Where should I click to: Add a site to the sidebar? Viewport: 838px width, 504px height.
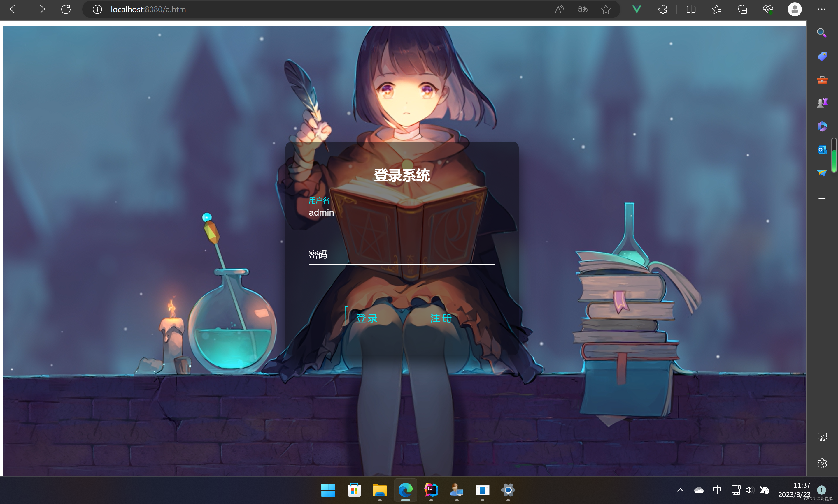(822, 198)
